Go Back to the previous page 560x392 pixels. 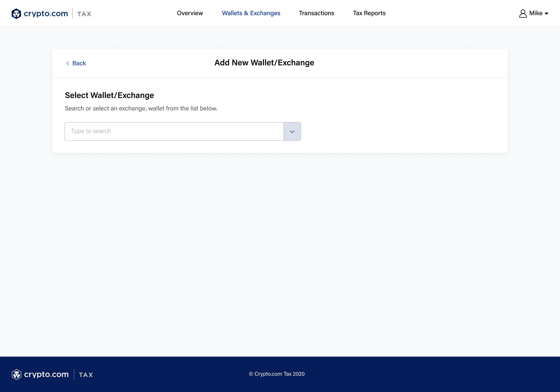coord(79,63)
